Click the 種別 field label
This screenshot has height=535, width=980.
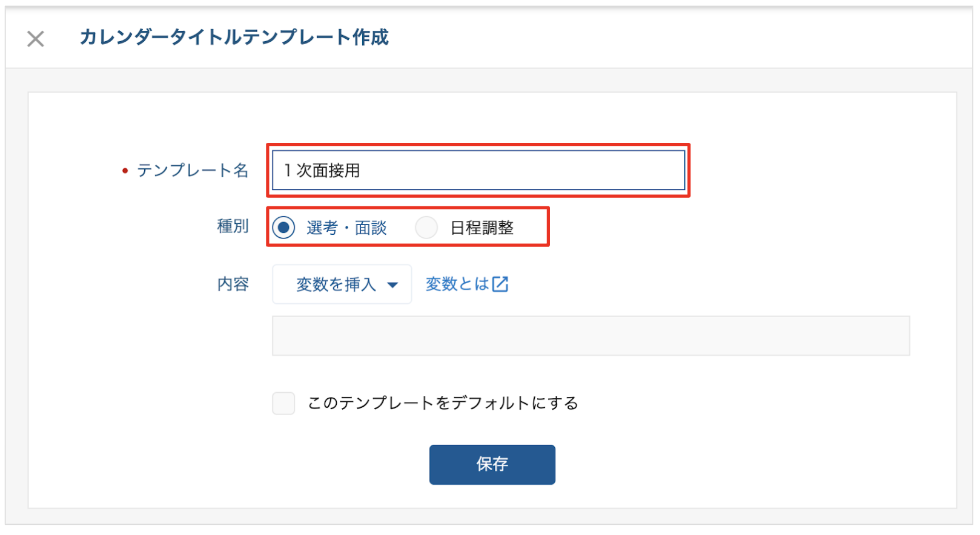[x=233, y=226]
